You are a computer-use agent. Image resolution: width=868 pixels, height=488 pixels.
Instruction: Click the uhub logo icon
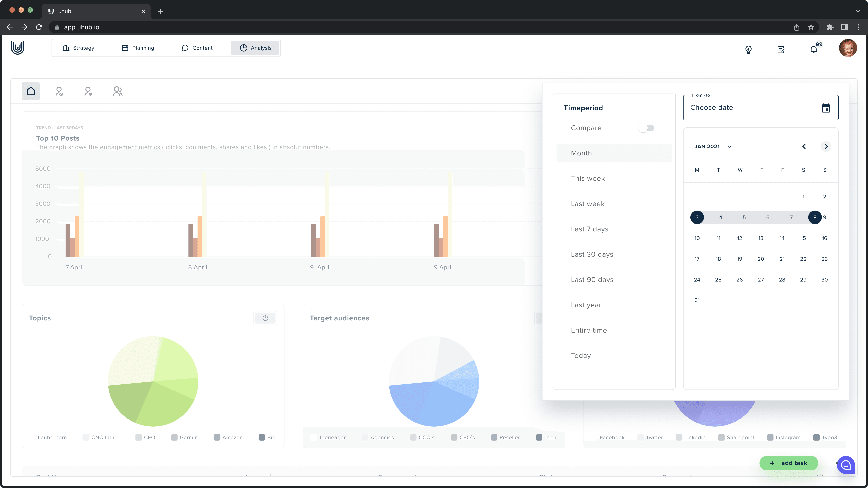(x=17, y=48)
